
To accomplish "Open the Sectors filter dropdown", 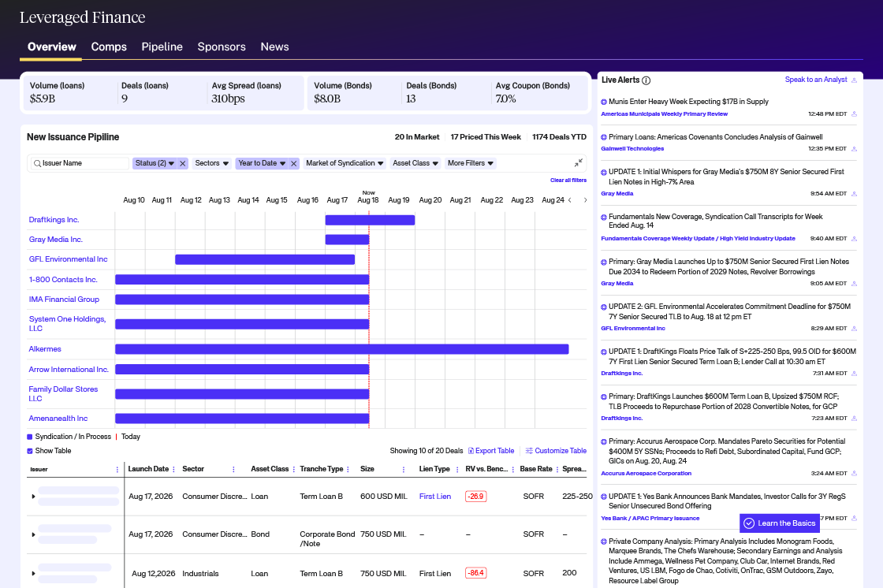I will pos(212,163).
